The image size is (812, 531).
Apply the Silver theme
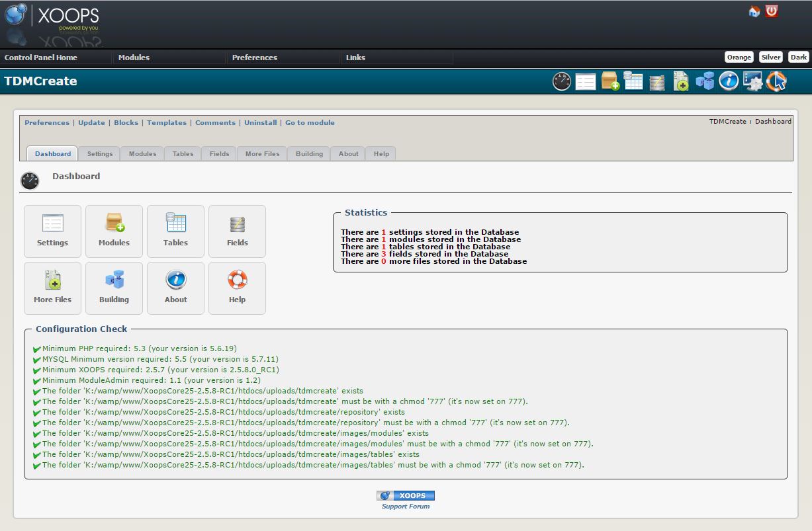point(771,57)
